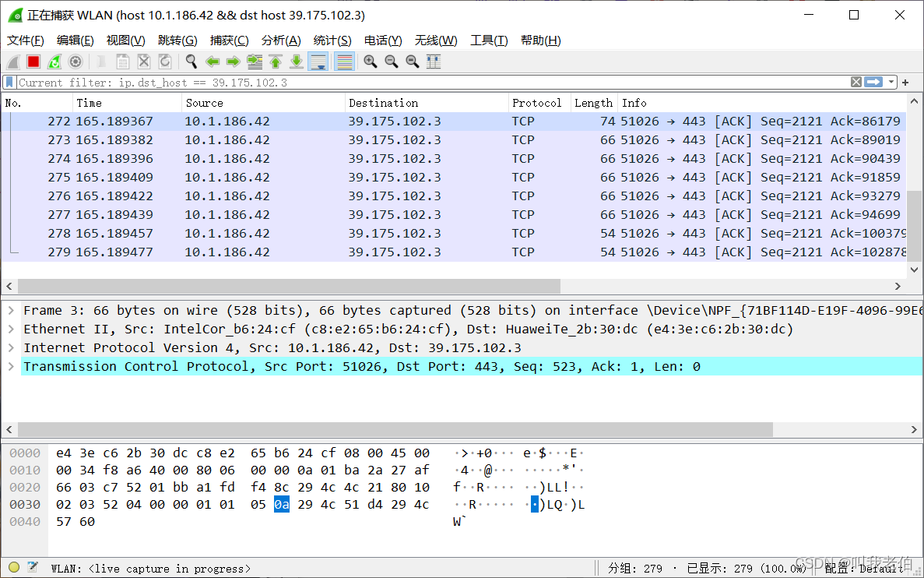Click the Close capture file icon
The height and width of the screenshot is (578, 924).
tap(144, 62)
